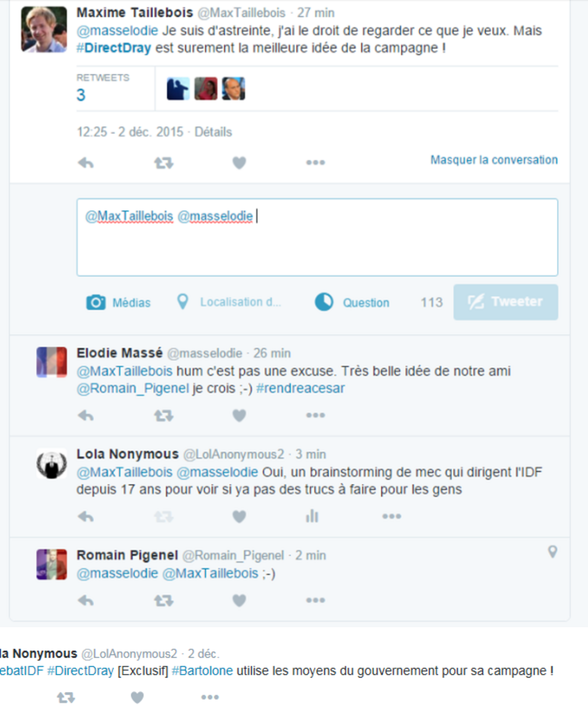Viewport: 588px width, 713px height.
Task: Like the main #DirectDray tweet
Action: pos(239,162)
